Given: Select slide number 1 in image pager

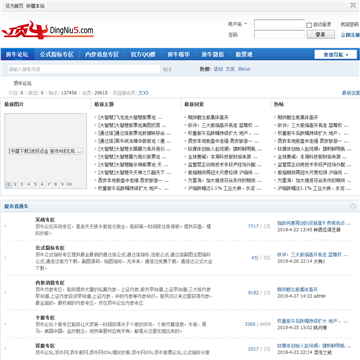Looking at the screenshot, I should coord(8,184).
